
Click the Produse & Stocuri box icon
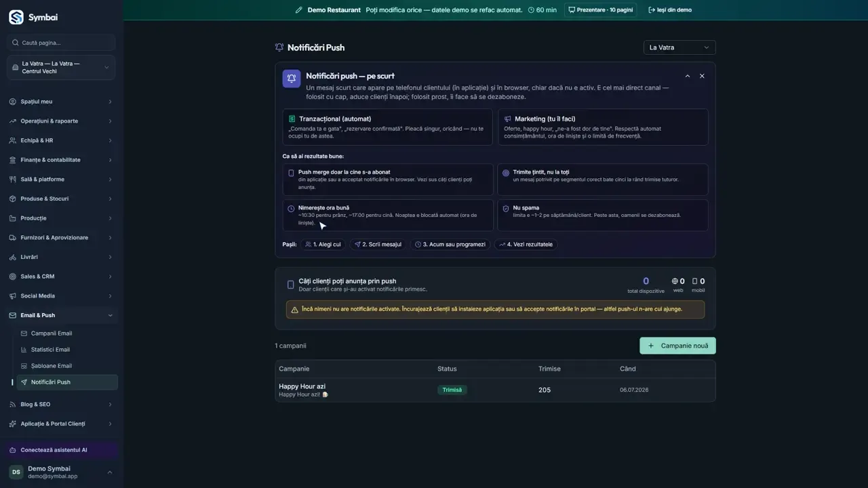click(x=13, y=199)
